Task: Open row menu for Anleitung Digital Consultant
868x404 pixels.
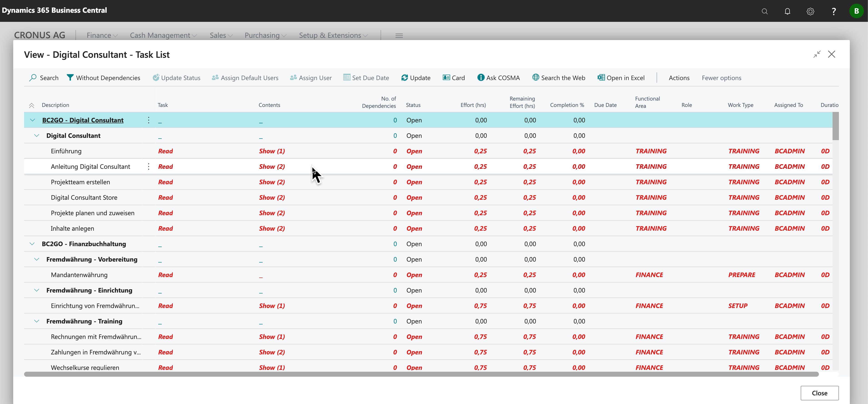Action: pyautogui.click(x=149, y=167)
